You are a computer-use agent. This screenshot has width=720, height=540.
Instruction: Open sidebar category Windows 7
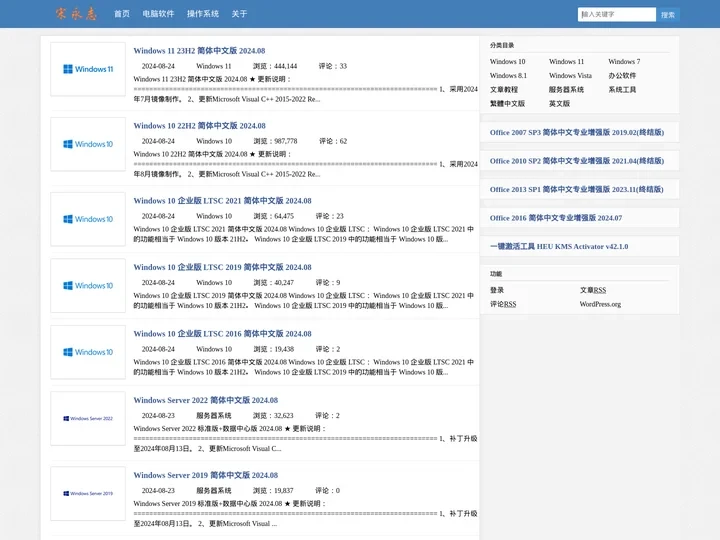[624, 62]
